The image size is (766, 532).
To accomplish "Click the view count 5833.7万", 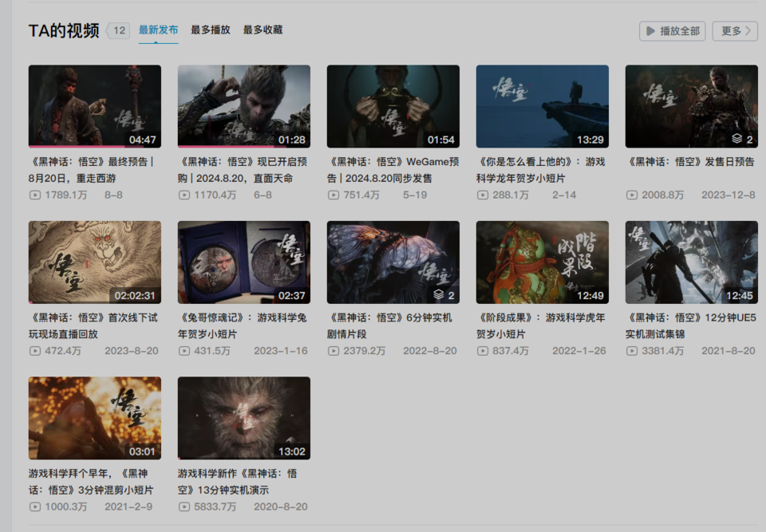I will pyautogui.click(x=215, y=506).
